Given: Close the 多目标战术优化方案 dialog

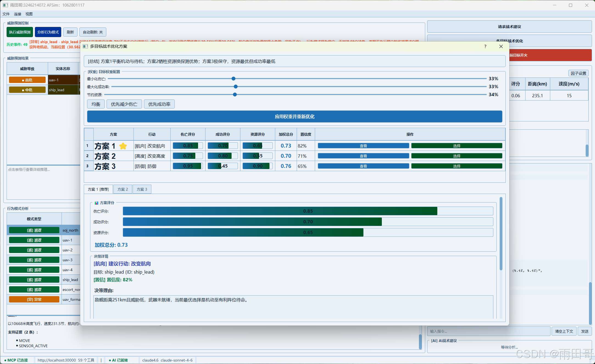Looking at the screenshot, I should click(501, 46).
